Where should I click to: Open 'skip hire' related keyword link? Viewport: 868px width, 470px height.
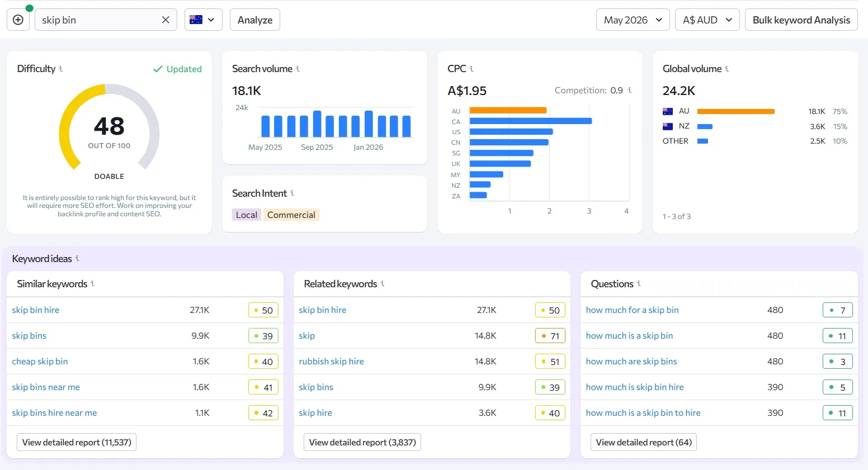315,413
